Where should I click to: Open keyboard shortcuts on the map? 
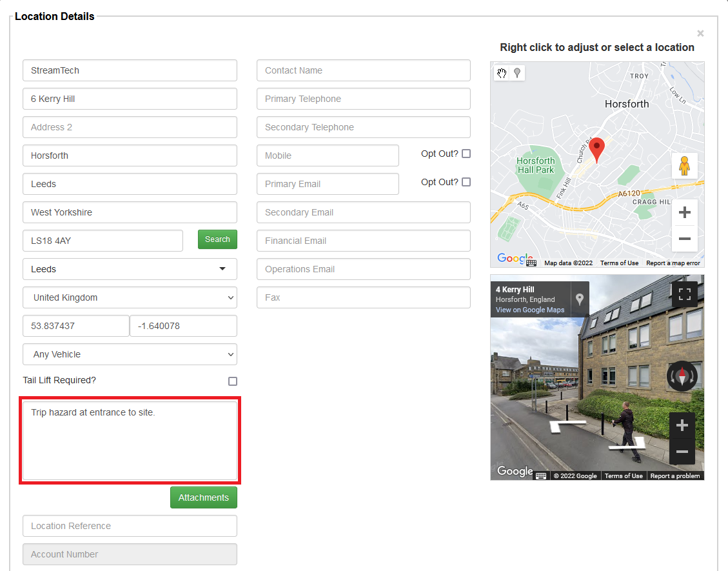point(531,263)
